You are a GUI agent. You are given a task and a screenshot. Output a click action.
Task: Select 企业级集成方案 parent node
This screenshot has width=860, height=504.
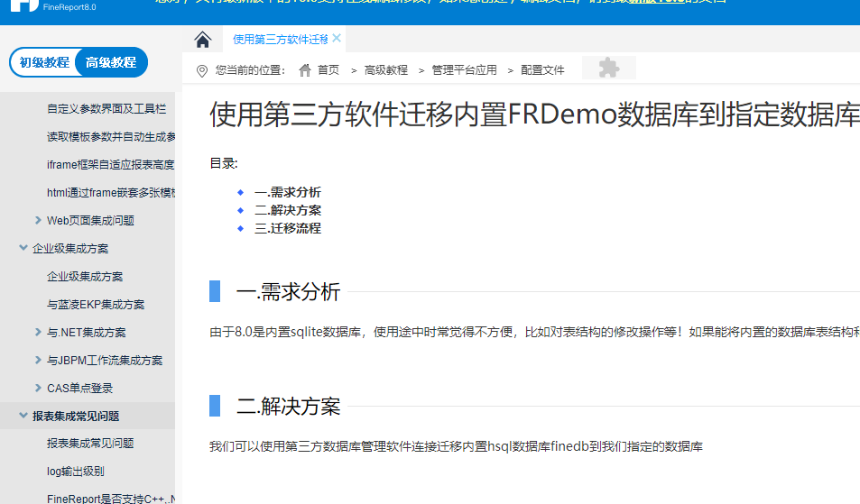tap(70, 249)
